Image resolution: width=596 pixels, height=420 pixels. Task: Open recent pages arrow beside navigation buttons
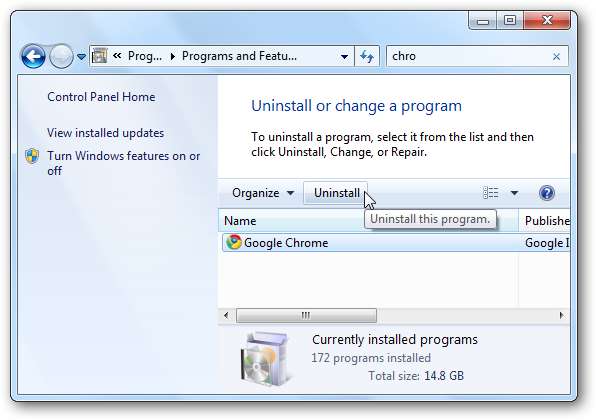coord(81,57)
